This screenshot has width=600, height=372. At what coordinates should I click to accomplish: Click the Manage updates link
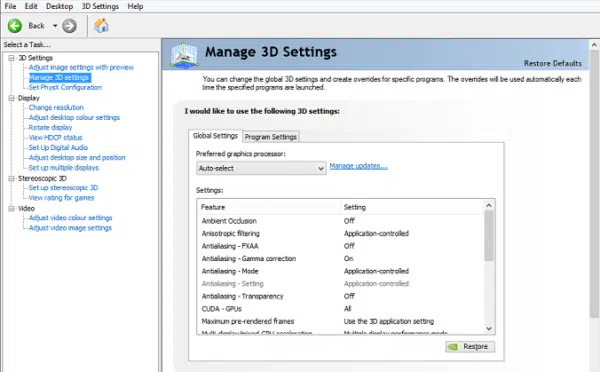pyautogui.click(x=359, y=166)
